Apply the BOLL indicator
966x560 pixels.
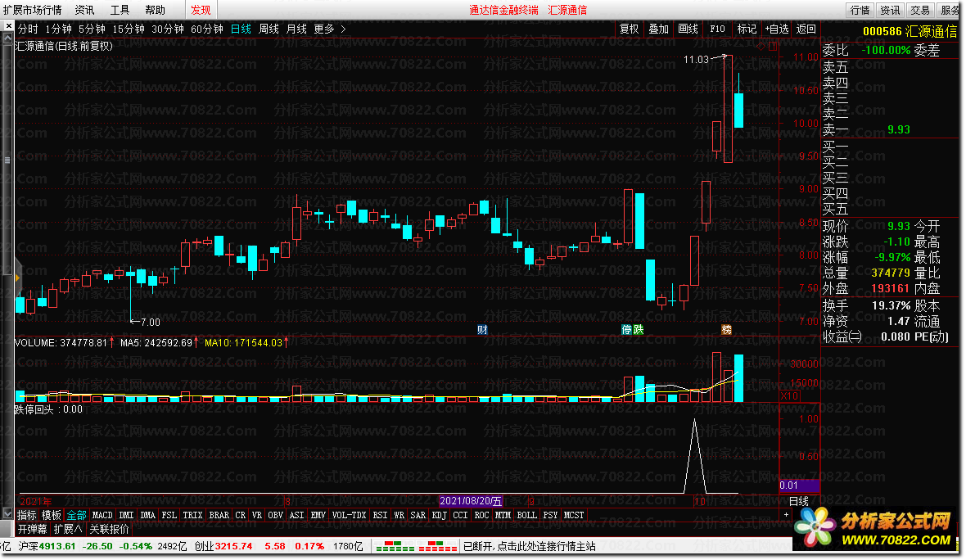click(x=526, y=515)
